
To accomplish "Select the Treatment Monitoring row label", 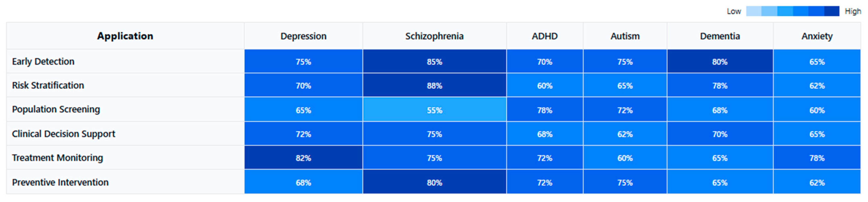I will [x=57, y=158].
